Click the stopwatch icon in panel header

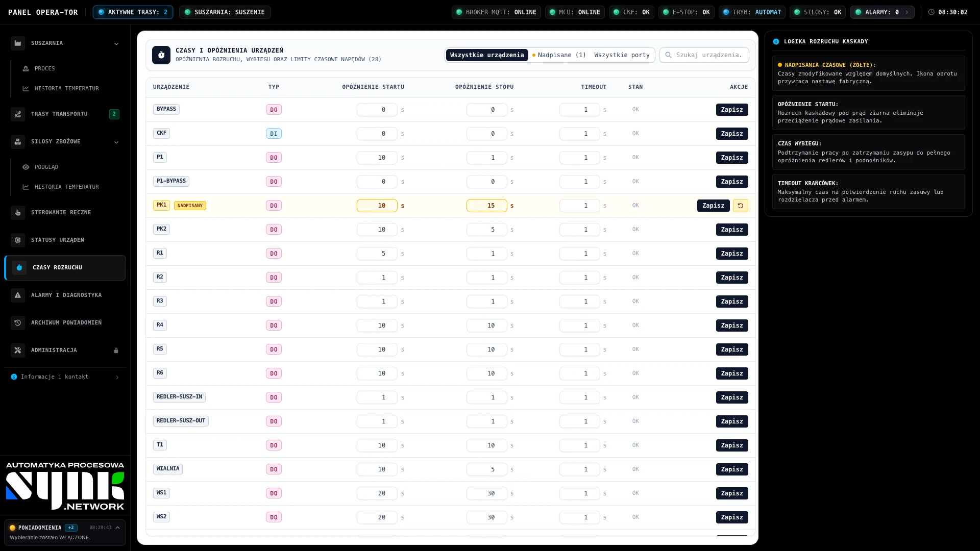[x=161, y=55]
